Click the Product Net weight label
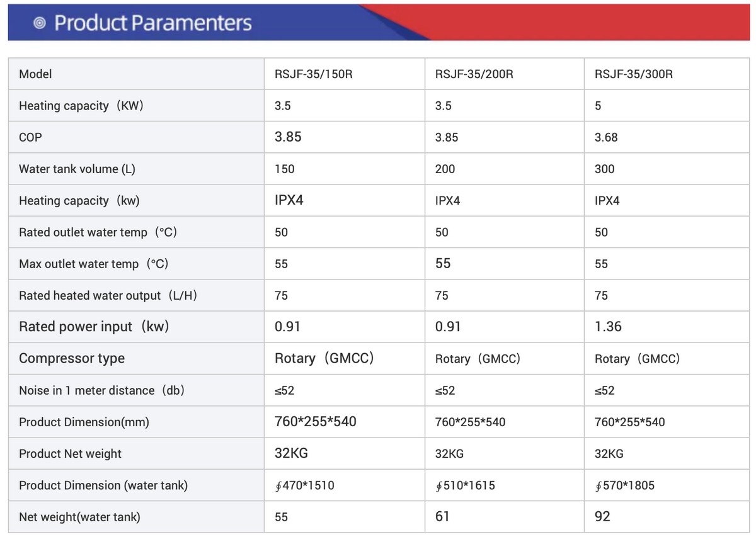The image size is (756, 537). click(x=70, y=453)
